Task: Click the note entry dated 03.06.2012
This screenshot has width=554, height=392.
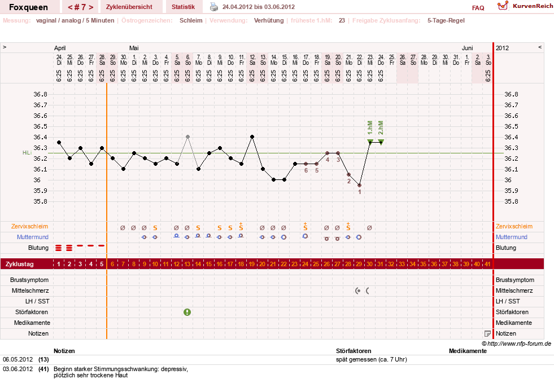Action: click(121, 372)
